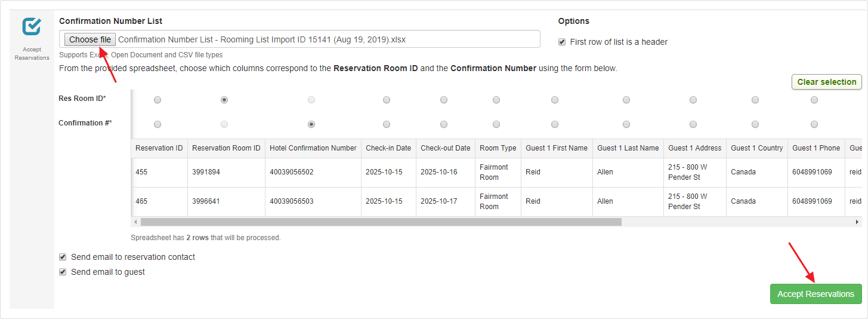868x319 pixels.
Task: Click the green Accept Reservations button
Action: click(x=816, y=294)
